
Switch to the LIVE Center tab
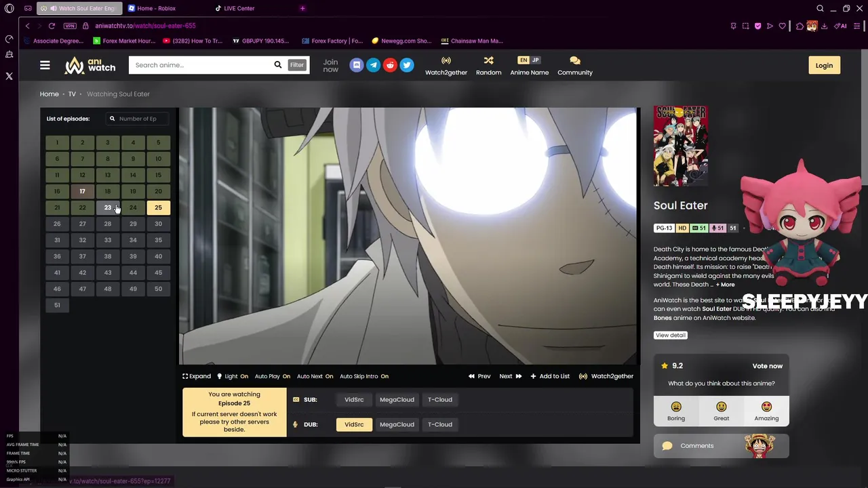point(239,8)
